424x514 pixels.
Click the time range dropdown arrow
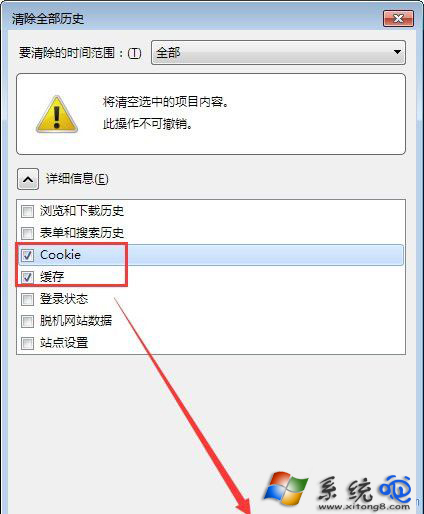point(397,52)
